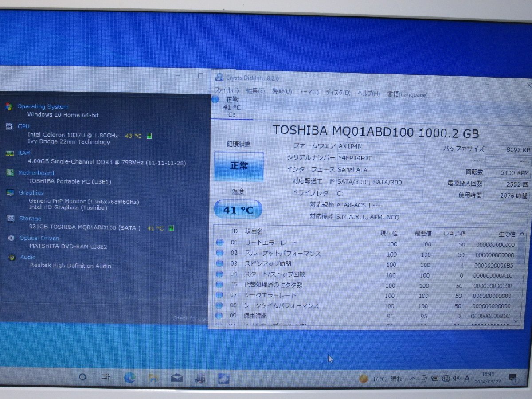Click the 41 °C temperature button
The image size is (532, 399).
tap(238, 209)
